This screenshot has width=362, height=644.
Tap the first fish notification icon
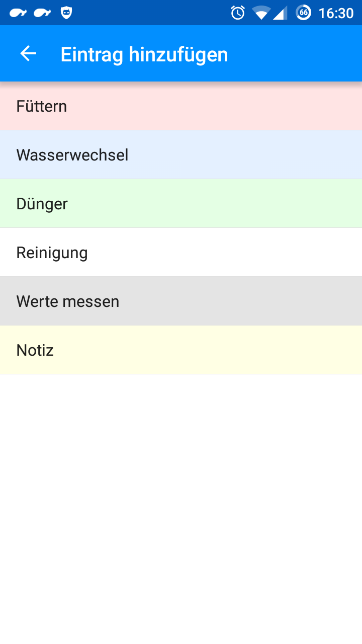(18, 13)
